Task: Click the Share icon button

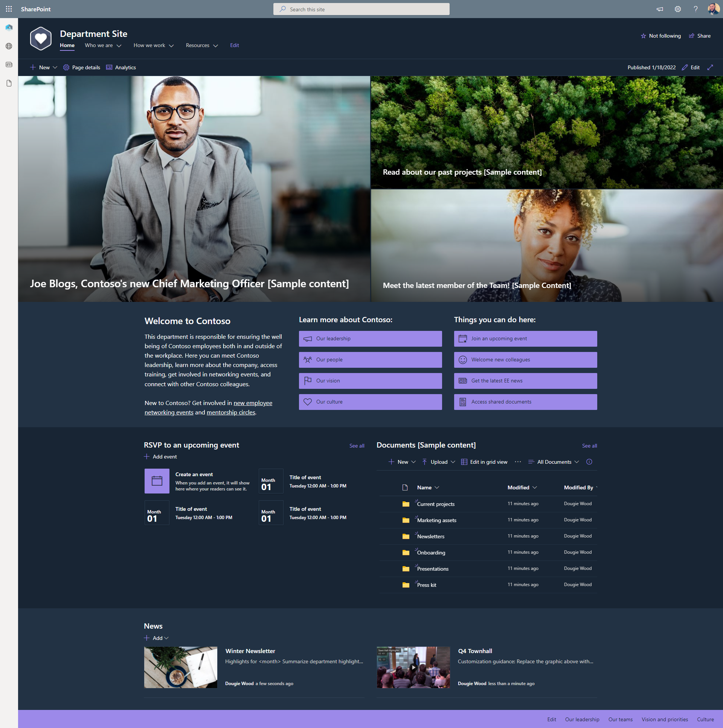Action: pyautogui.click(x=691, y=36)
